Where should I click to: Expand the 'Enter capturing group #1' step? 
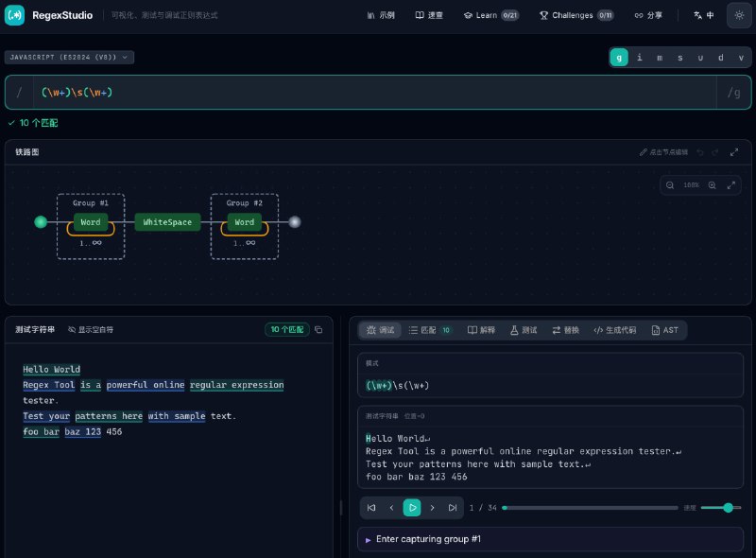550,539
